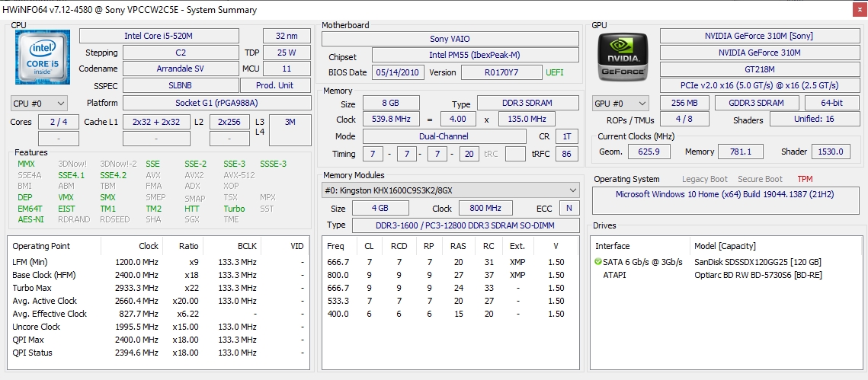Click the Geom. 625.9 clock value
This screenshot has width=868, height=380.
click(x=649, y=152)
